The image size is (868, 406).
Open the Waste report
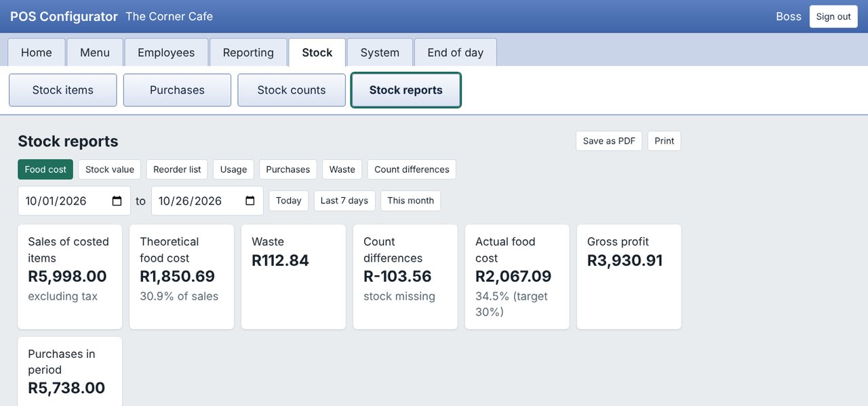point(342,169)
